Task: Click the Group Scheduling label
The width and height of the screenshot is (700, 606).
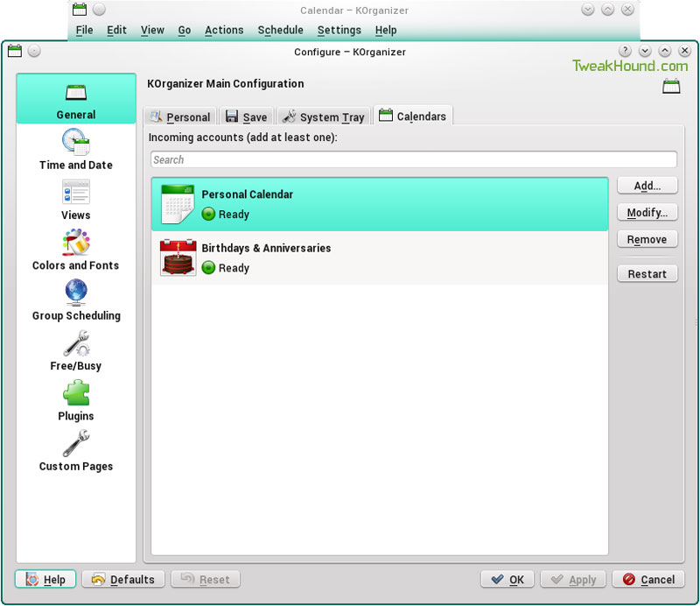Action: click(x=76, y=315)
